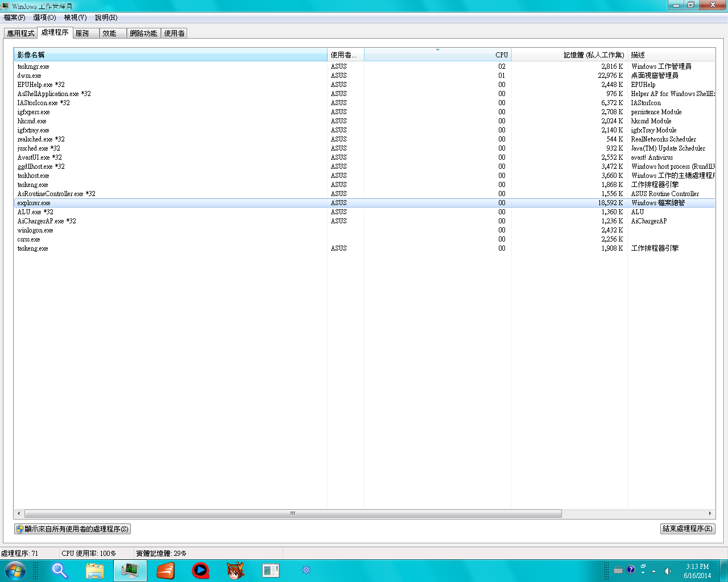This screenshot has width=728, height=582.
Task: Sort by the 記憶體 (私人工作集) column header
Action: (x=569, y=55)
